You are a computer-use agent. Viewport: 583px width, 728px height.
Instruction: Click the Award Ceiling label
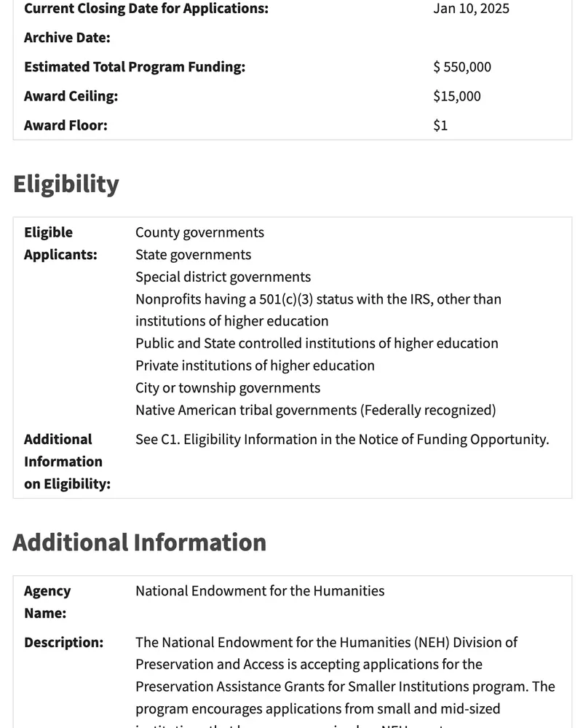tap(71, 96)
